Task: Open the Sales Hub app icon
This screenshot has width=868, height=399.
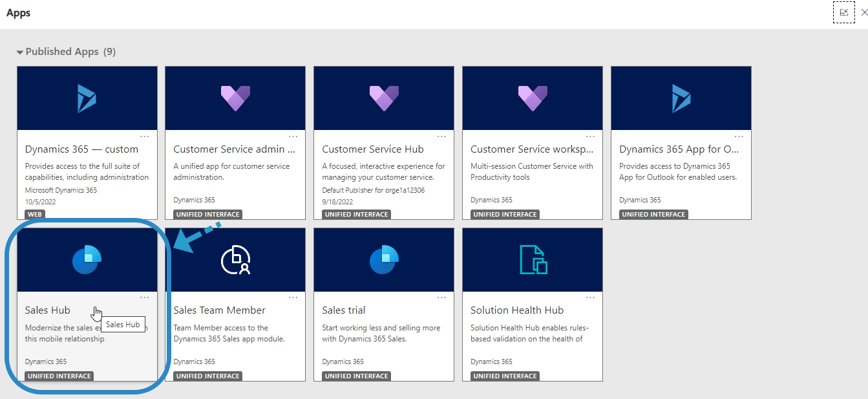Action: (x=87, y=259)
